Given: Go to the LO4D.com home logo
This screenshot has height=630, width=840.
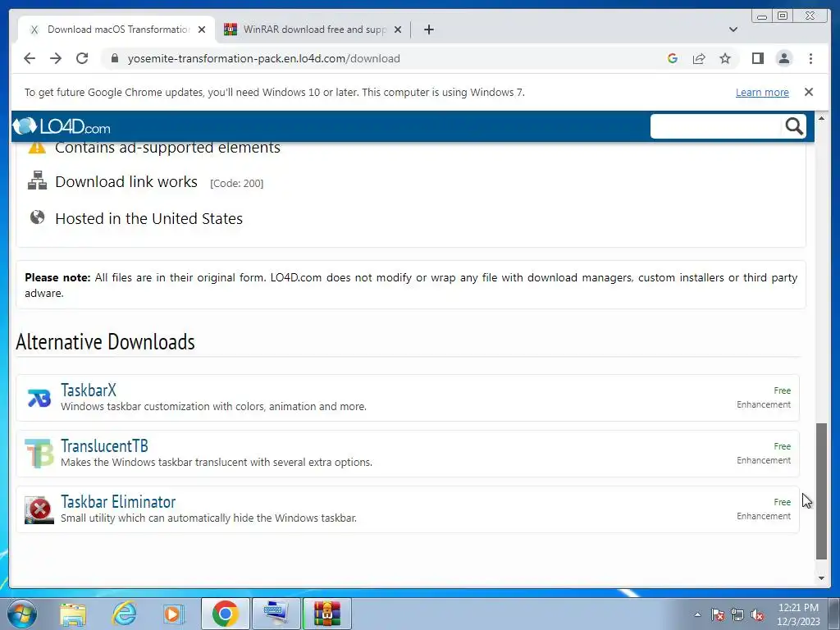Looking at the screenshot, I should [x=61, y=127].
